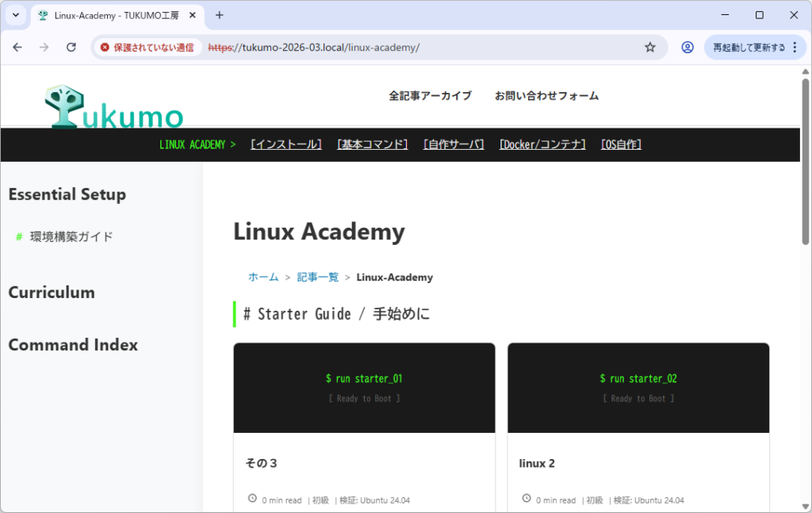Open a new browser tab
Image resolution: width=812 pixels, height=513 pixels.
(x=220, y=15)
